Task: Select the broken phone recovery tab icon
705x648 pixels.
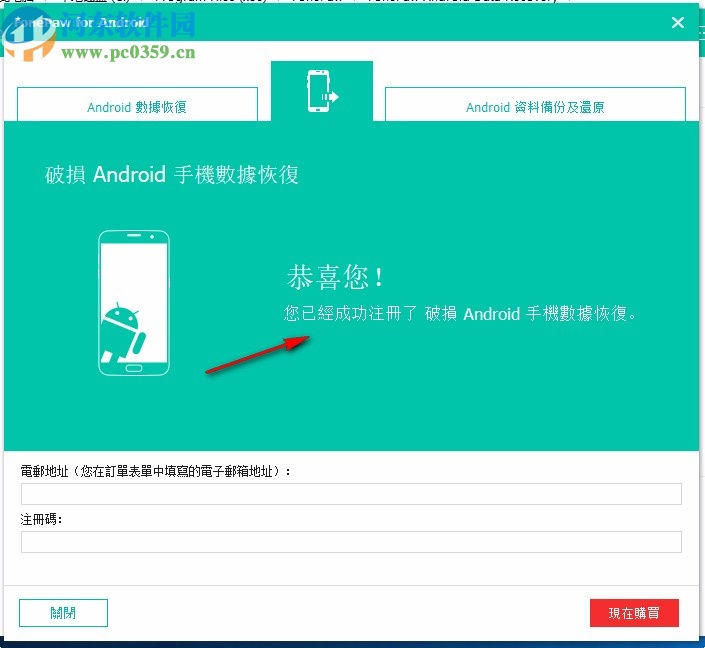Action: coord(322,91)
